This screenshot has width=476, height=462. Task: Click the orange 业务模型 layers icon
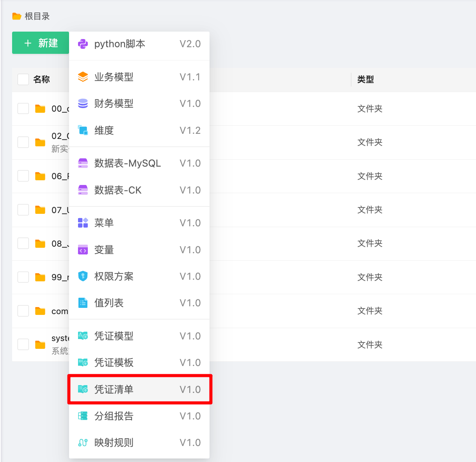click(x=83, y=77)
